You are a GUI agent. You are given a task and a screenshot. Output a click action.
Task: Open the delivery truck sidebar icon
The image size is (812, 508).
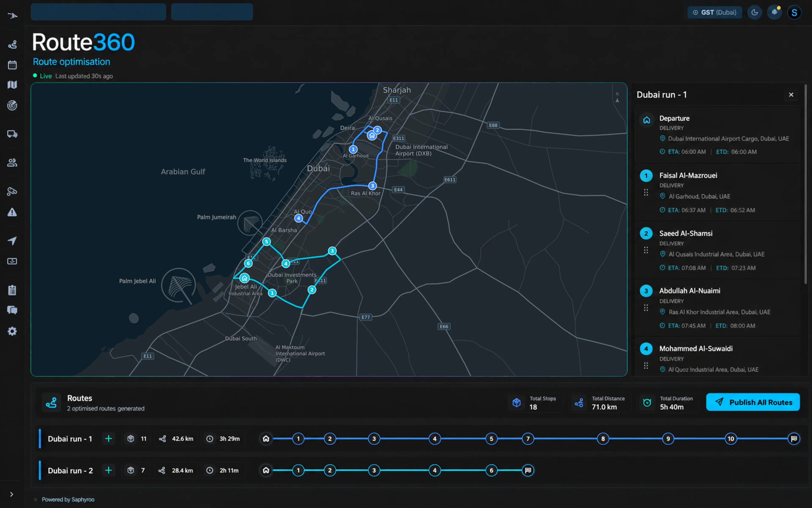[x=12, y=134]
